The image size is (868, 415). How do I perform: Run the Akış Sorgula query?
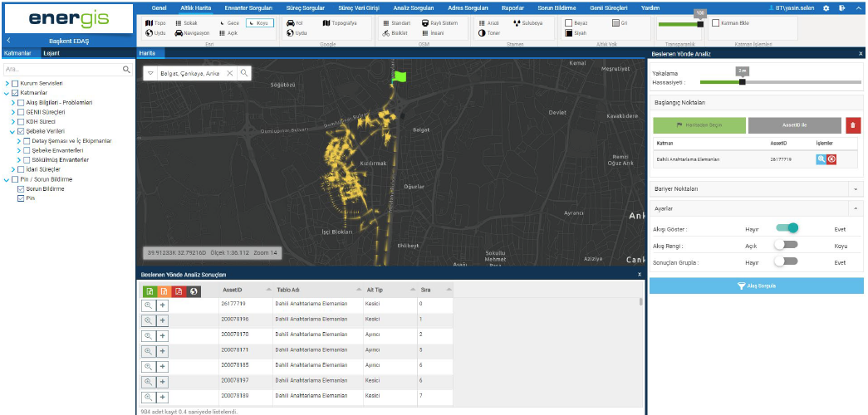pos(756,286)
